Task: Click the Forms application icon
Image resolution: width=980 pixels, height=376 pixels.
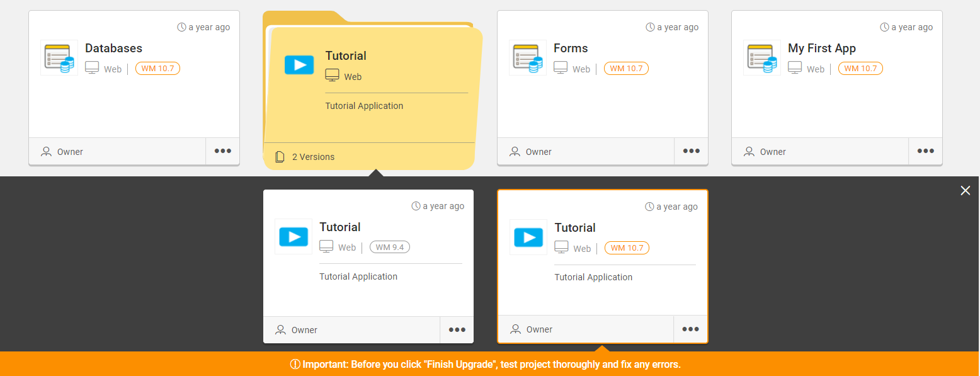Action: [528, 57]
